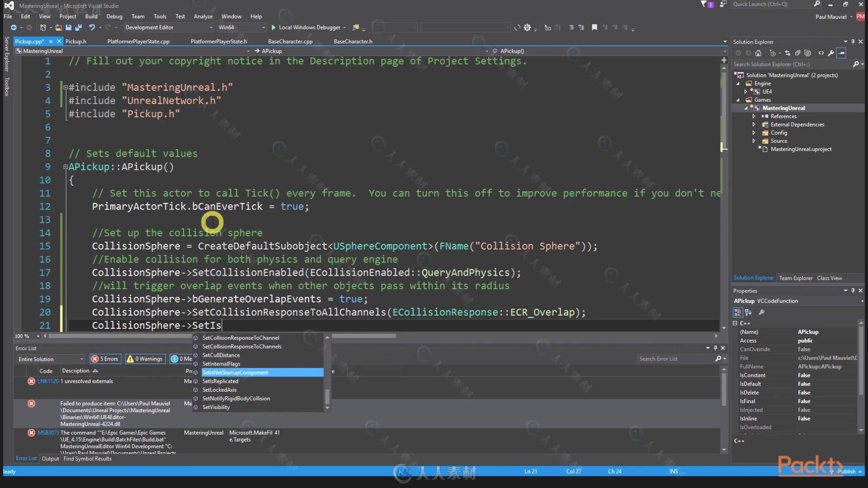Open the Find Symbol Results tab

pos(87,459)
